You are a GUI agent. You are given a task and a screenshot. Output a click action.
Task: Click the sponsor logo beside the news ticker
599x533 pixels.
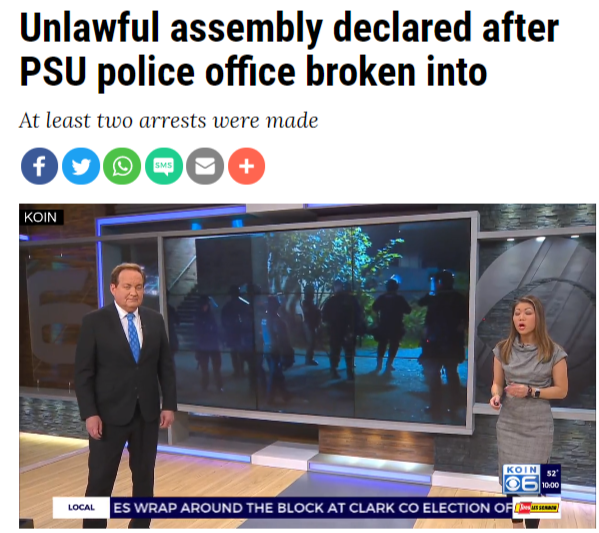click(x=537, y=508)
